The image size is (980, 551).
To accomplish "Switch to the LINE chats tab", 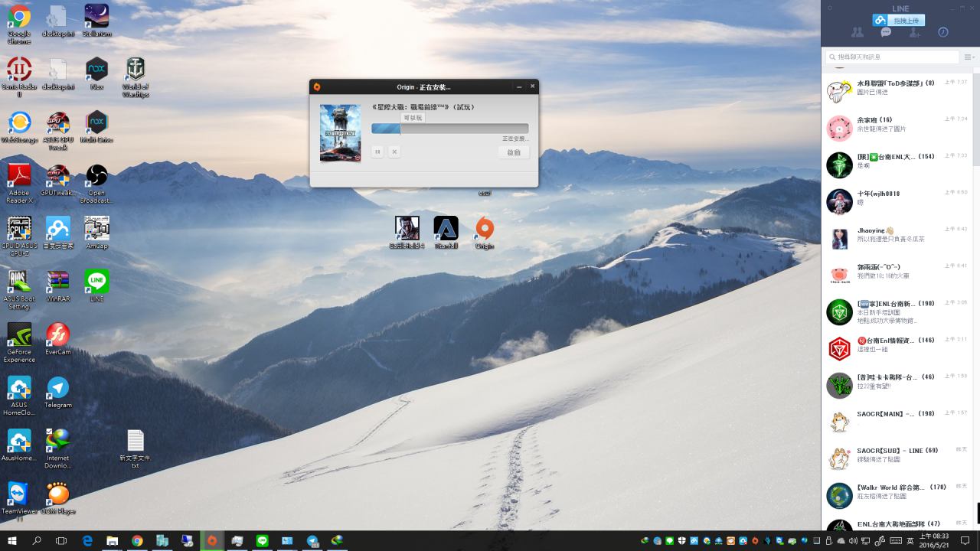I will click(886, 33).
